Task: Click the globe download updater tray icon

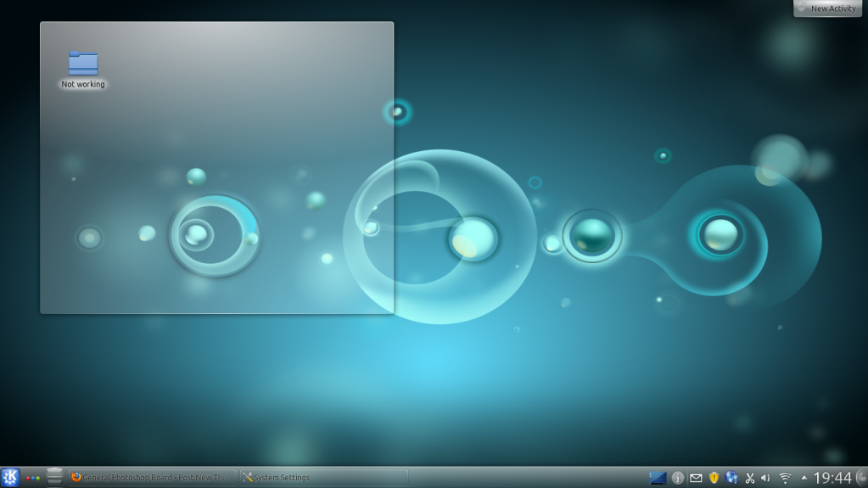Action: point(732,478)
